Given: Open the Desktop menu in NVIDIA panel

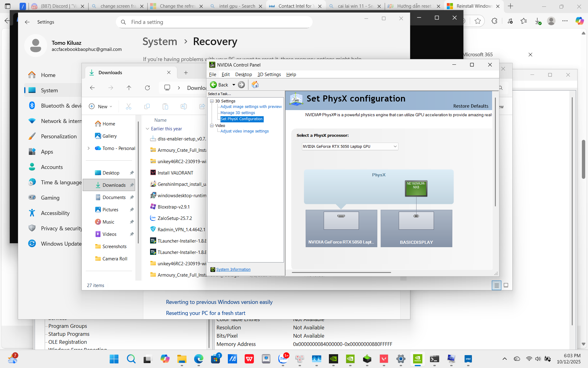Looking at the screenshot, I should coord(243,75).
